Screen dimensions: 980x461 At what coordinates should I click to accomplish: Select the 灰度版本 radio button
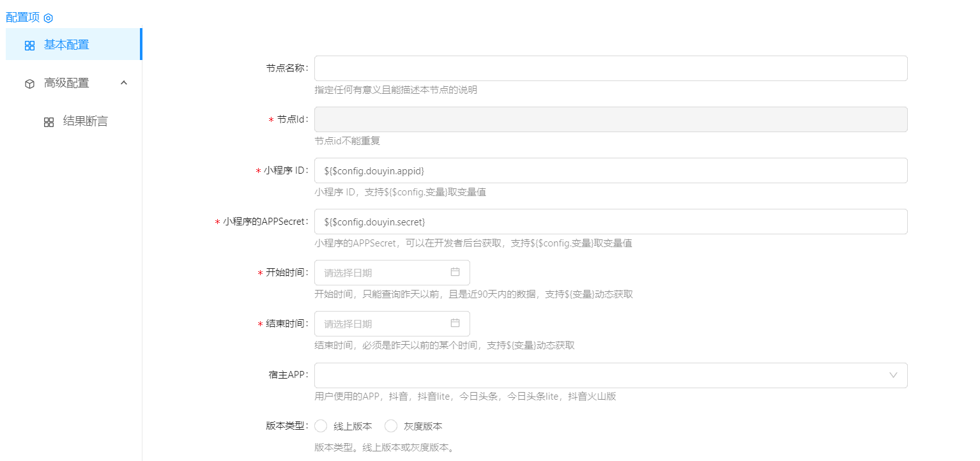pos(391,426)
